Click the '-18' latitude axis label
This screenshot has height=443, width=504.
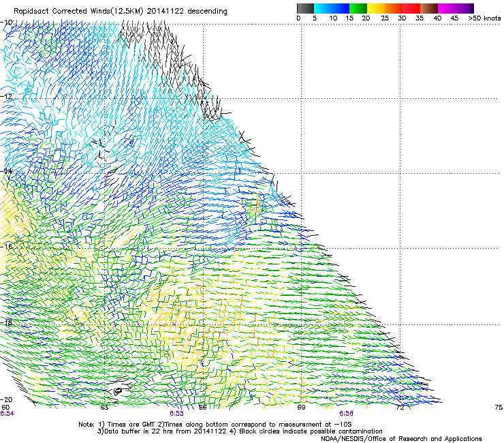point(7,322)
